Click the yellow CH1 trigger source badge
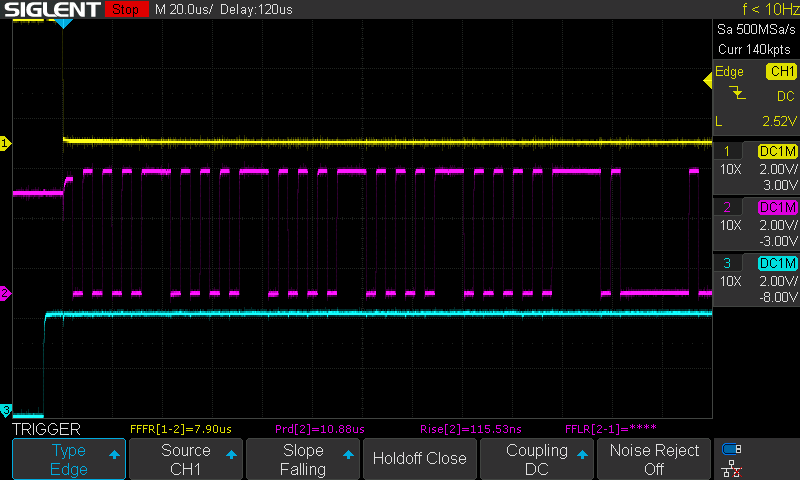 click(781, 71)
